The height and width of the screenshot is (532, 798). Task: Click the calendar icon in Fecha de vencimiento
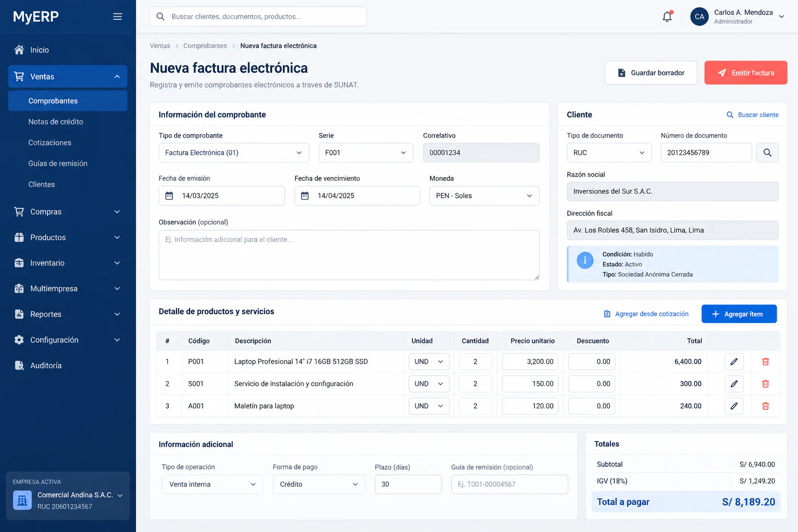(x=305, y=196)
